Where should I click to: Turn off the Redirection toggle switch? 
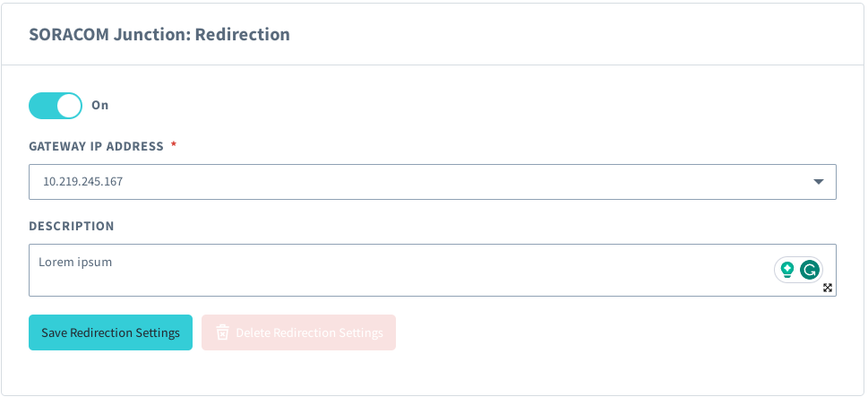[55, 106]
